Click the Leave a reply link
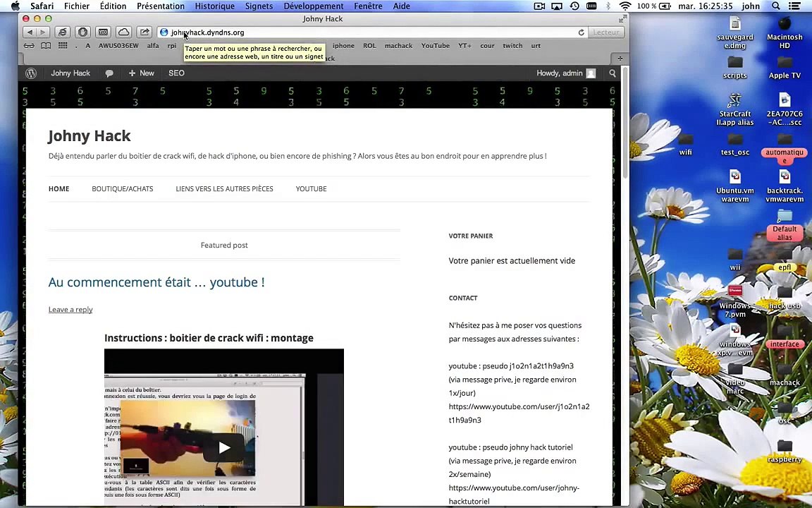Image resolution: width=812 pixels, height=508 pixels. [70, 310]
